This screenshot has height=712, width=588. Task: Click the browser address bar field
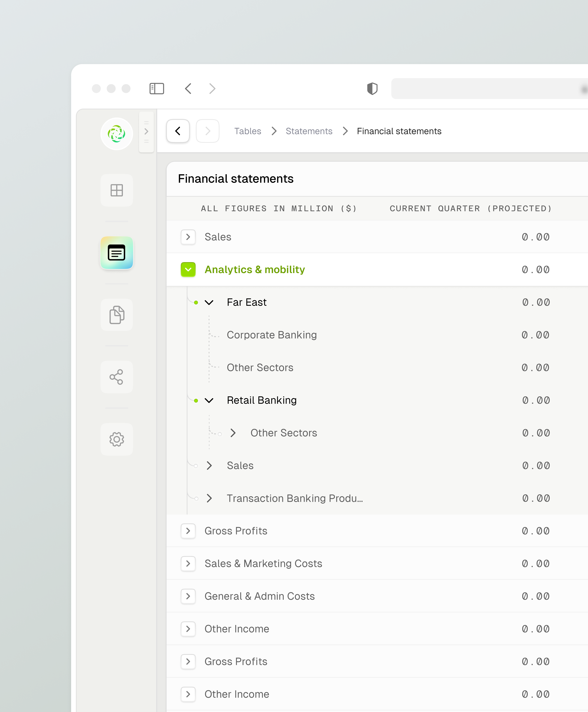point(488,89)
